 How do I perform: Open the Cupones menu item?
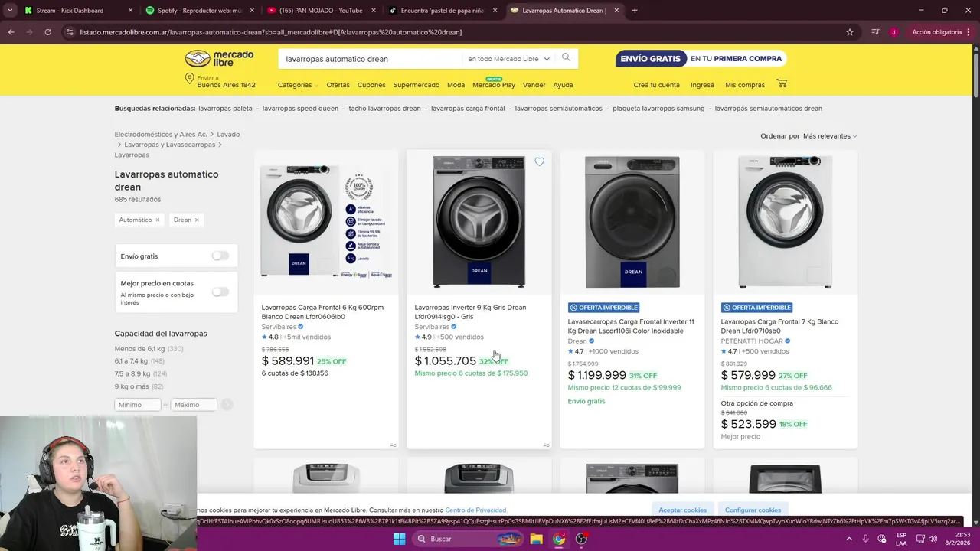(x=371, y=85)
